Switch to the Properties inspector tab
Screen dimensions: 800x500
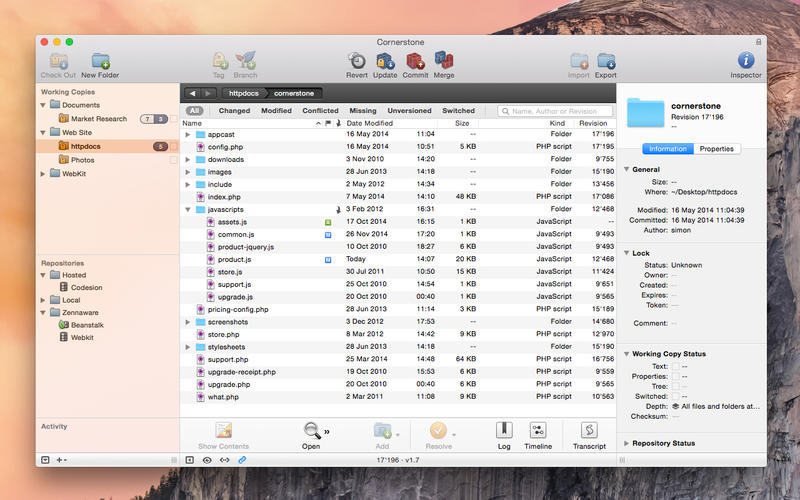tap(716, 149)
